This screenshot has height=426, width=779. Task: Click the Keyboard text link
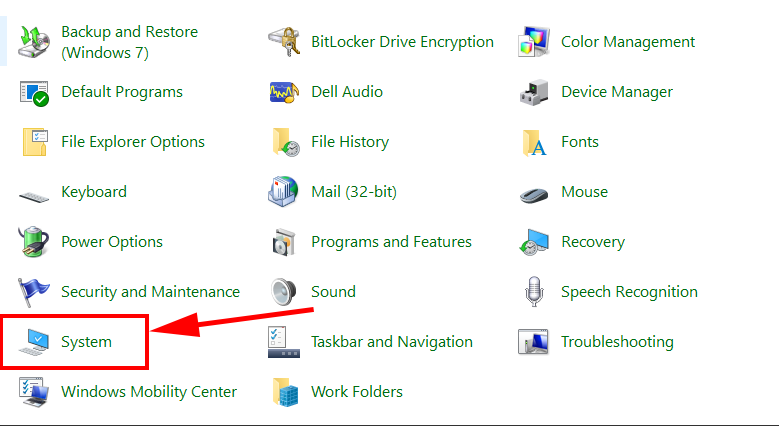[x=94, y=192]
